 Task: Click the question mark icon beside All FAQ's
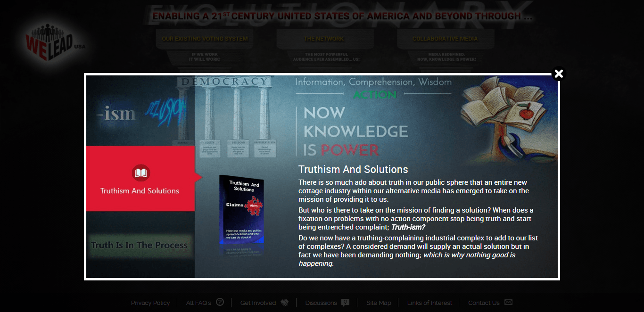220,302
